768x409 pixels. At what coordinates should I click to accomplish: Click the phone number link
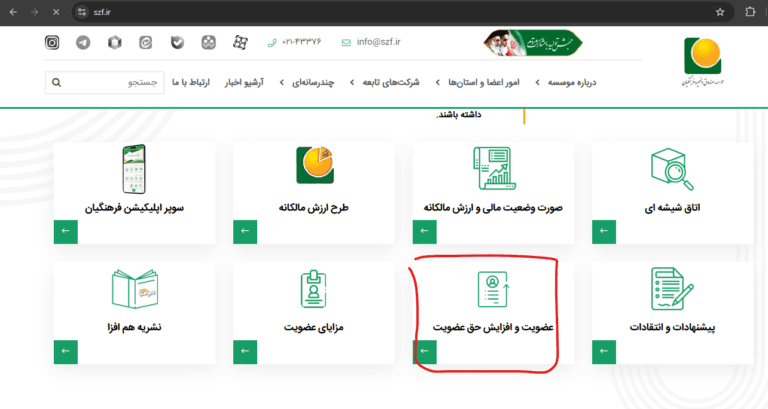click(x=302, y=42)
